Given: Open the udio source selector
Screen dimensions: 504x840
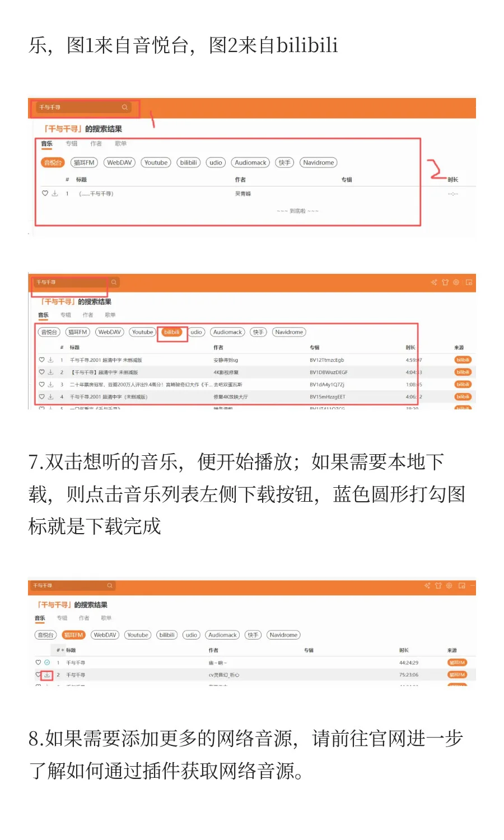Looking at the screenshot, I should (197, 332).
